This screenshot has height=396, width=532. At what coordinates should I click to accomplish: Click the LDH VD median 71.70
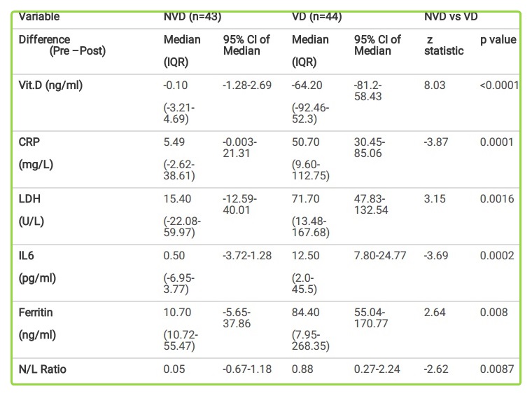[x=304, y=198]
